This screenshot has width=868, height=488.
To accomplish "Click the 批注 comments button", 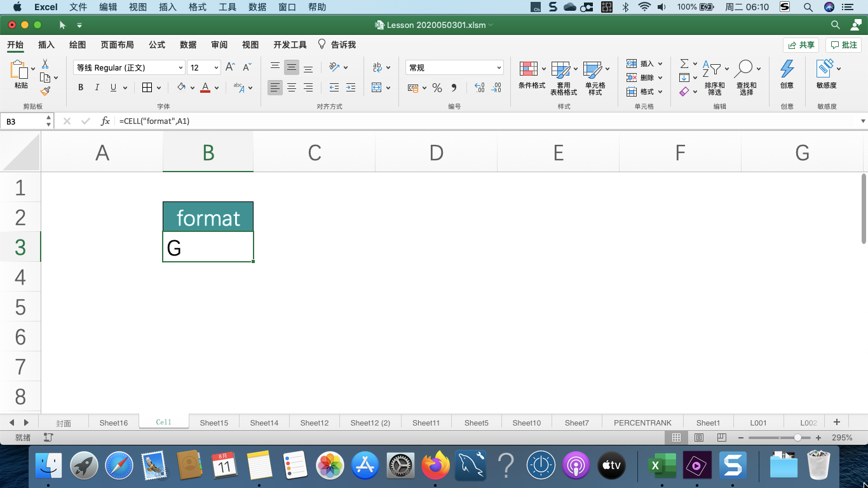I will 844,45.
